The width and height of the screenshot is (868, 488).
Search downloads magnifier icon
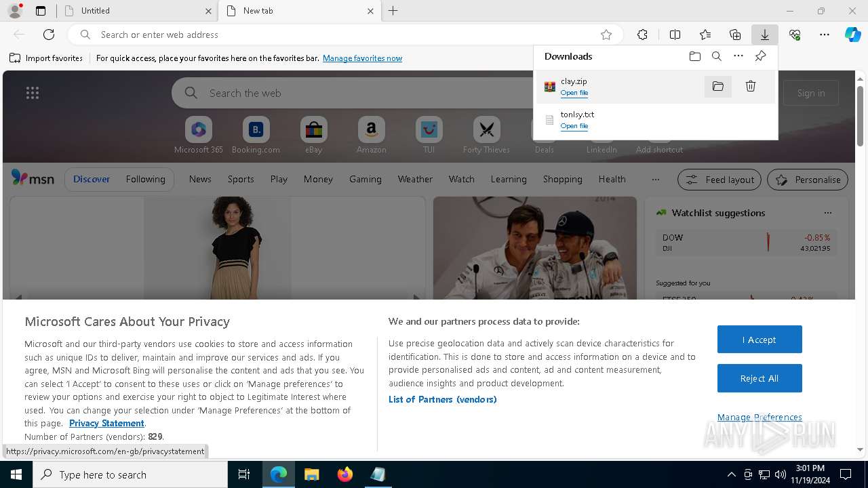[x=717, y=56]
